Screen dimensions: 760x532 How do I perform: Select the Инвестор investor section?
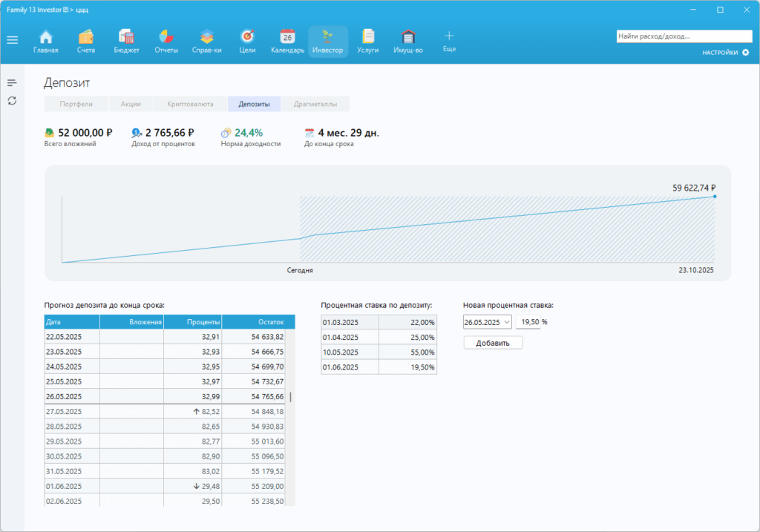tap(327, 42)
